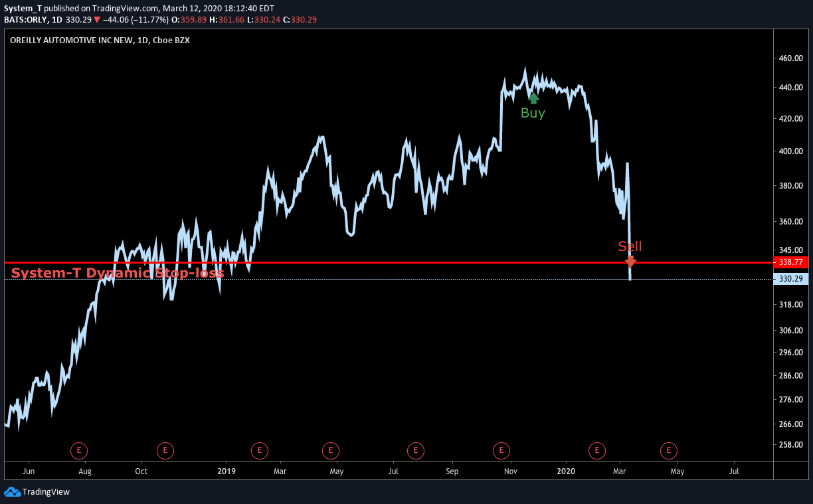
Task: Click the red down-triangle beside ticker price
Action: click(x=97, y=20)
